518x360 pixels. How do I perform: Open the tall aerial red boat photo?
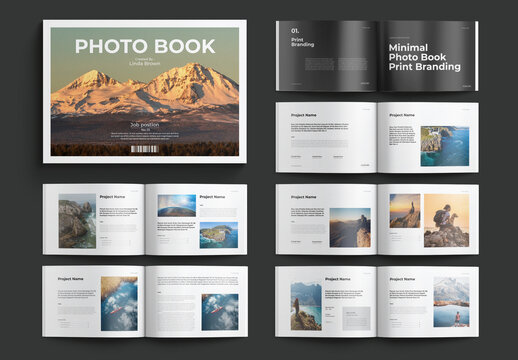pos(119,304)
